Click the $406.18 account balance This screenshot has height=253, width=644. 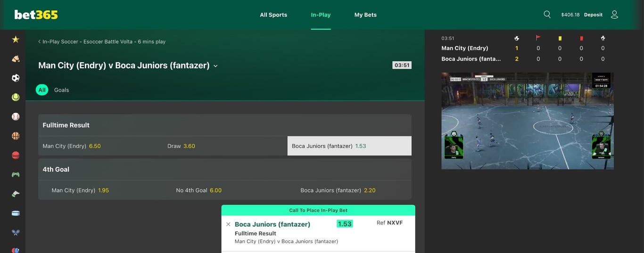(x=570, y=15)
